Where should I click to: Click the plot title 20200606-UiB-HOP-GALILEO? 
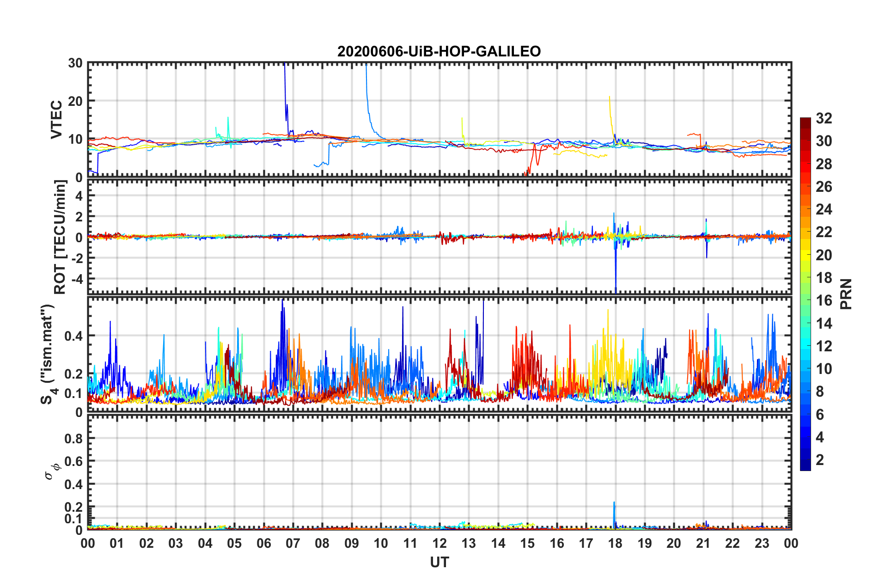(x=439, y=51)
